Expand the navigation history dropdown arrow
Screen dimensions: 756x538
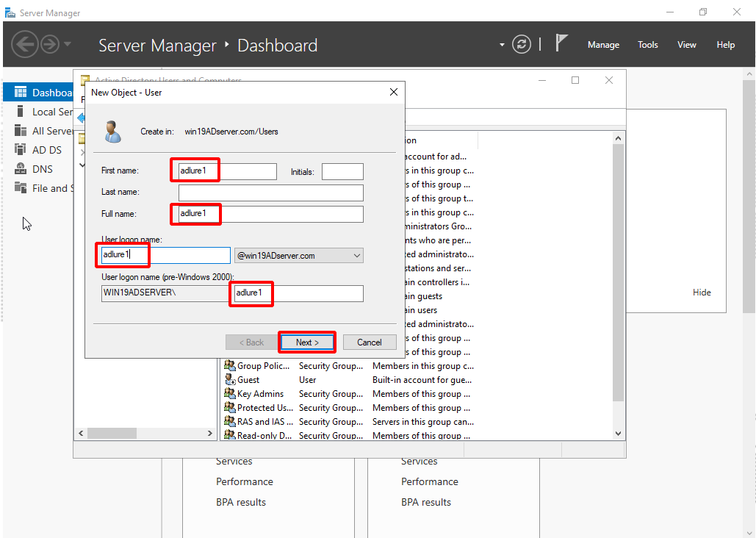(68, 45)
